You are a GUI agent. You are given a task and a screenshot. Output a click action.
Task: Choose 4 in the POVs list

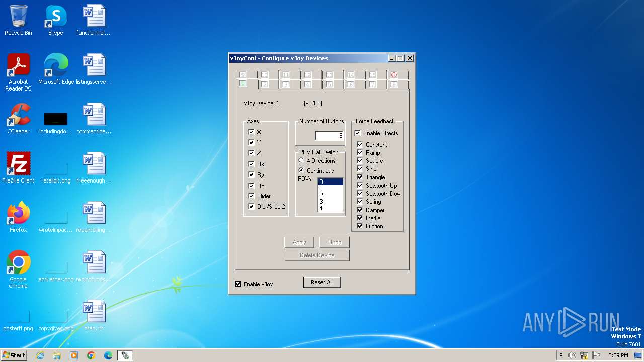pos(331,208)
